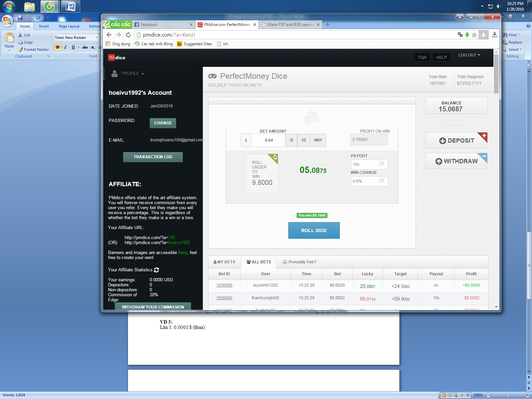The height and width of the screenshot is (399, 532).
Task: Open the Insert ribbon tab in Word
Action: click(44, 26)
